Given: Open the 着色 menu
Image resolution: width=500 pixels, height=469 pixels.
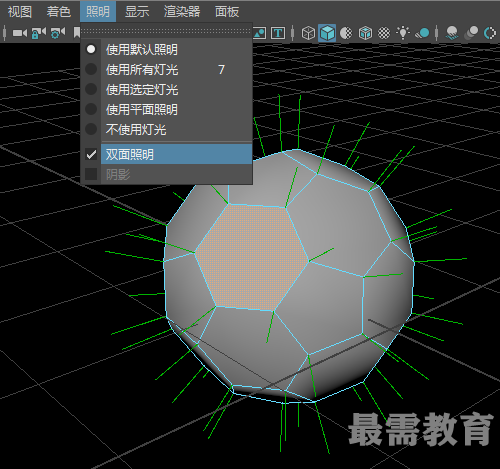Looking at the screenshot, I should (x=59, y=12).
